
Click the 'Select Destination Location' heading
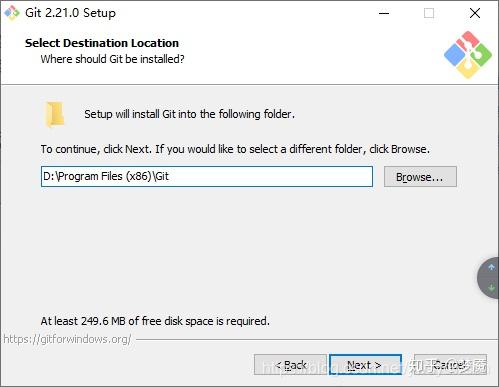[102, 43]
